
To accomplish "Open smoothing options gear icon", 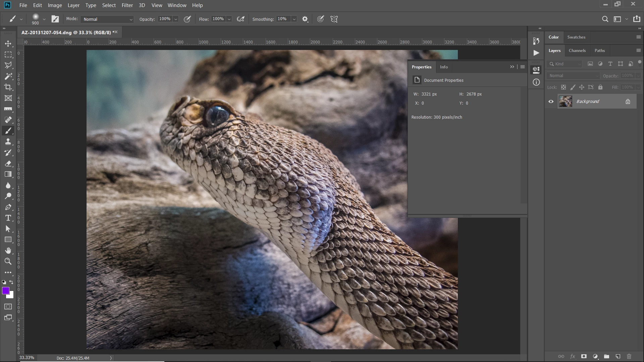I will [305, 19].
